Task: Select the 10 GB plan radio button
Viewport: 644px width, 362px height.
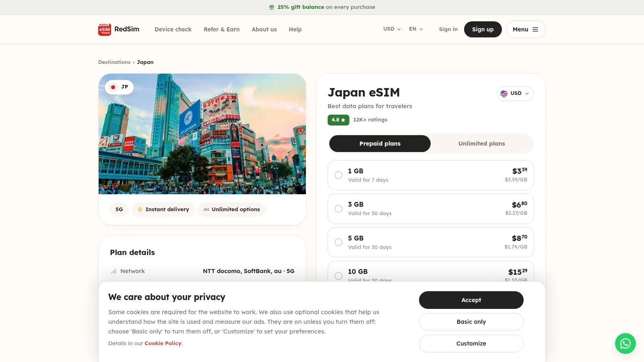Action: pos(339,276)
